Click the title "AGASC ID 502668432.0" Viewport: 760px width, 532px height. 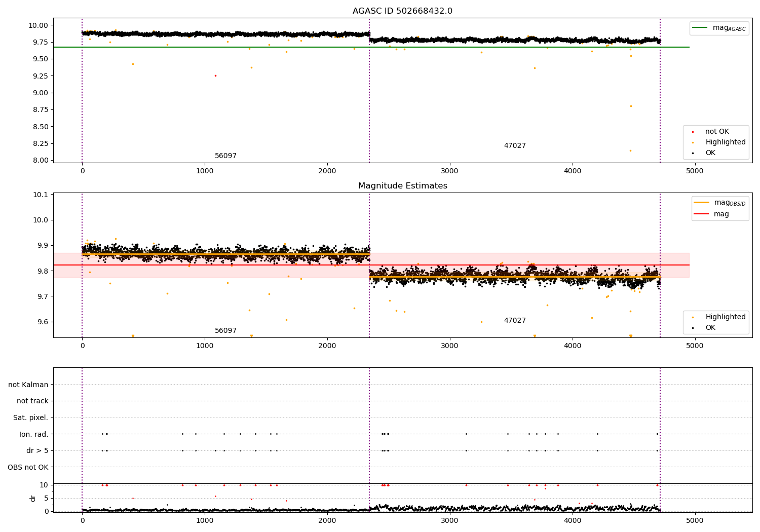(402, 11)
